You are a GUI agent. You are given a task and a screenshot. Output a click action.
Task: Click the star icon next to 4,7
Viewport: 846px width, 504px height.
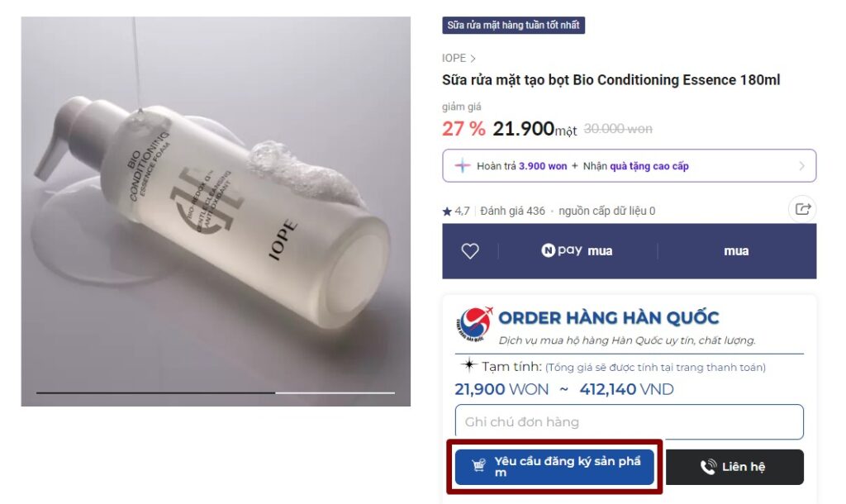point(447,212)
